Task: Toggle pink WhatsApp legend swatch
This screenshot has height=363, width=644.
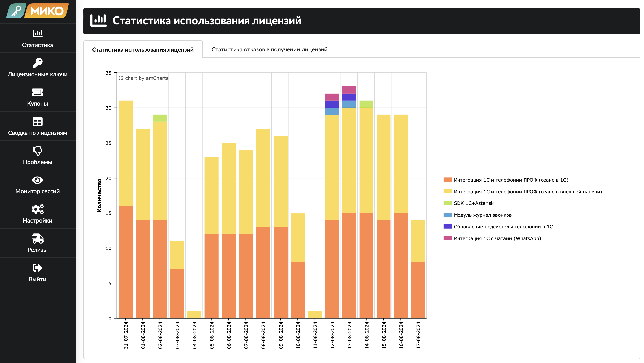Action: point(447,238)
